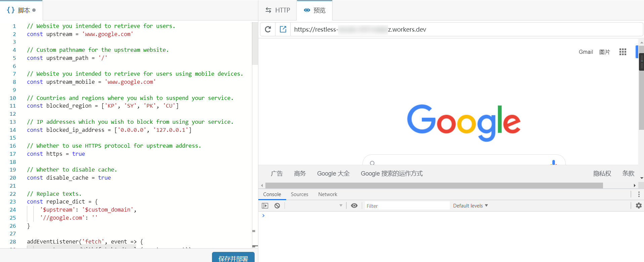Click the "'$upstream': '$custom_domain'," line
This screenshot has width=644, height=262.
(88, 210)
